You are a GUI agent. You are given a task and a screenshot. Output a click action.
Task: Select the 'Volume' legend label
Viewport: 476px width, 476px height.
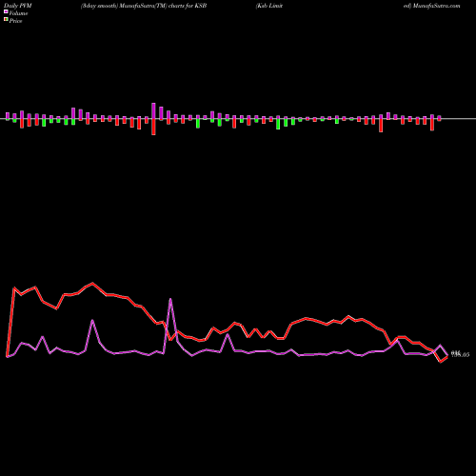18,13
